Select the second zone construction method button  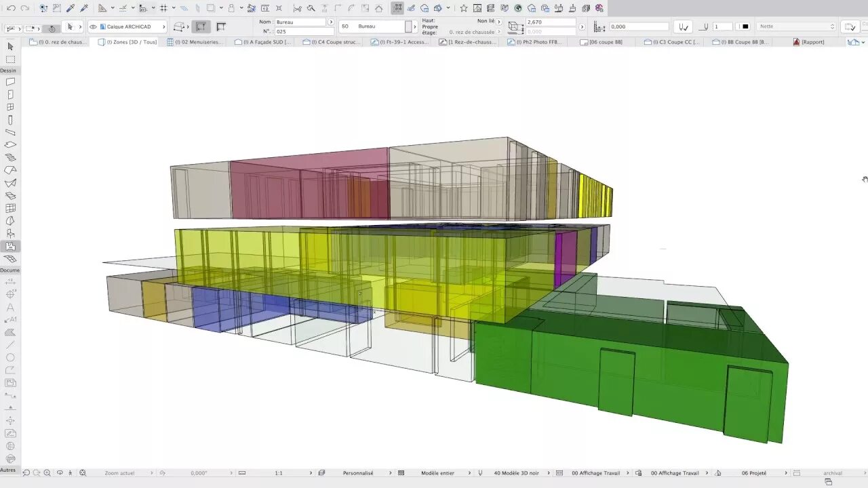coord(220,26)
